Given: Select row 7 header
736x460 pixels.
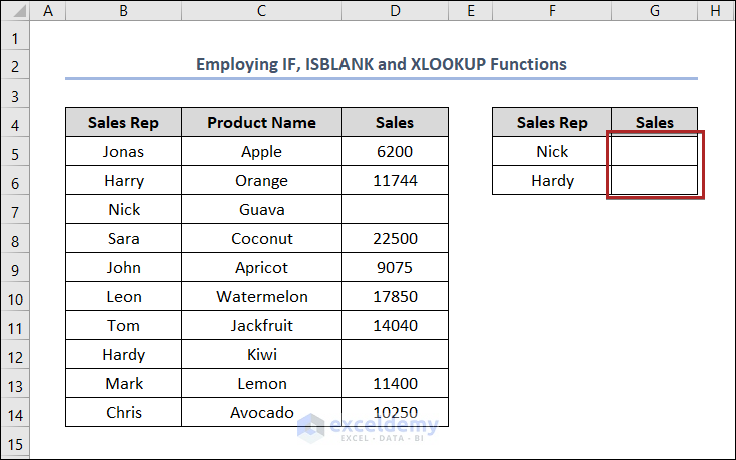Looking at the screenshot, I should click(15, 210).
